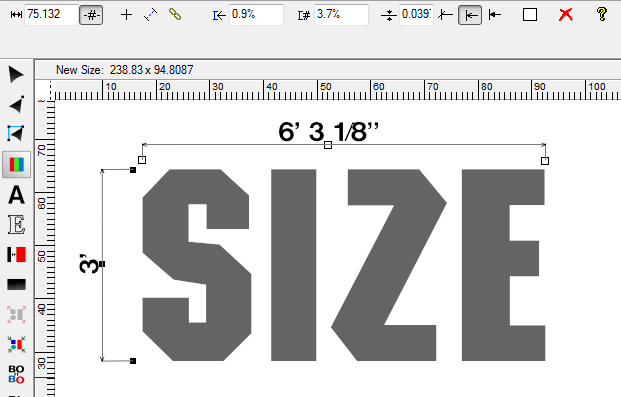The height and width of the screenshot is (397, 621).
Task: Choose the RGB color stripes tool
Action: pyautogui.click(x=16, y=164)
